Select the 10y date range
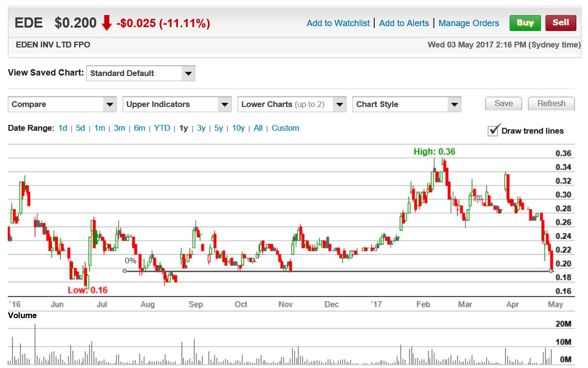 [x=238, y=128]
